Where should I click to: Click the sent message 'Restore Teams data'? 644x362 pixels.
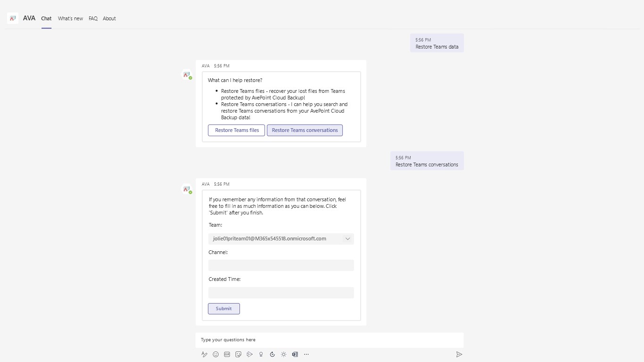click(x=437, y=43)
